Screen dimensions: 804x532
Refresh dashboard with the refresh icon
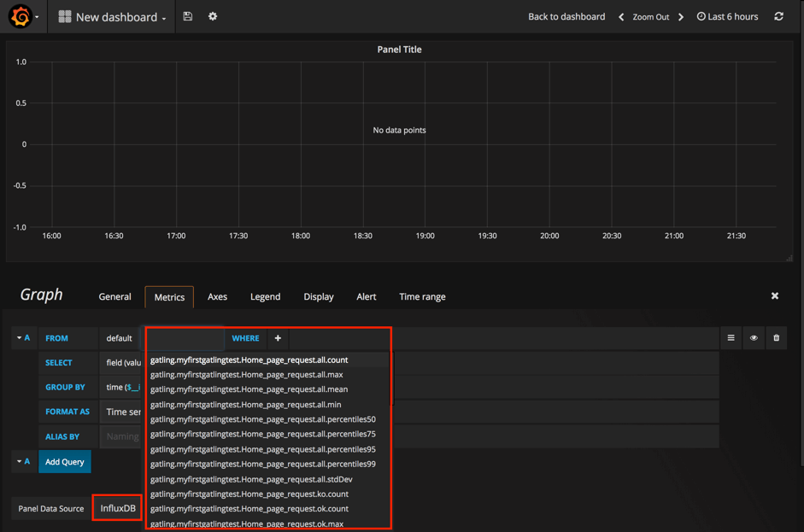click(x=778, y=16)
